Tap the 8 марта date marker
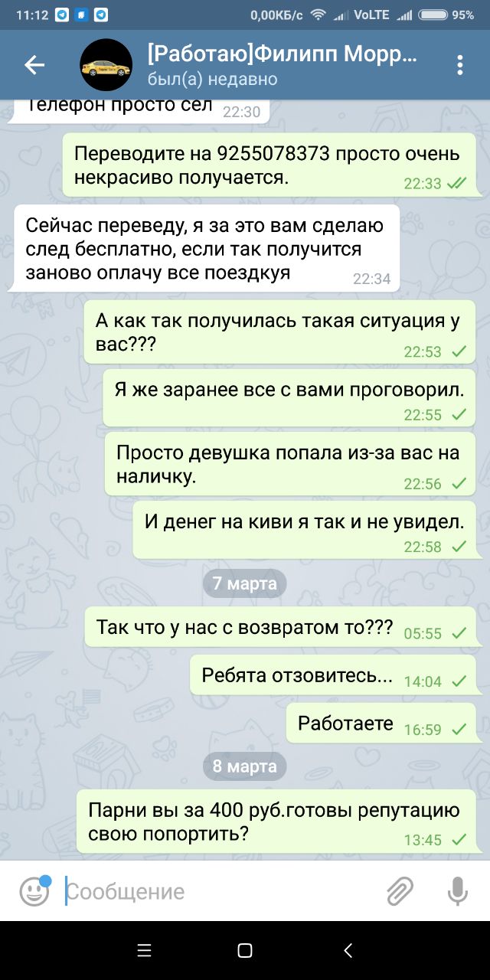Image resolution: width=490 pixels, height=980 pixels. pyautogui.click(x=245, y=766)
